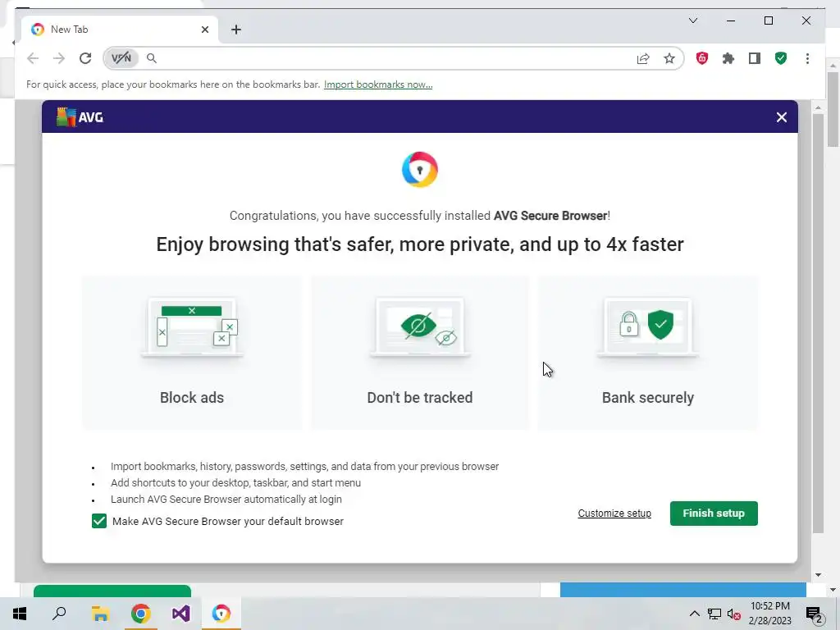The width and height of the screenshot is (840, 630).
Task: Close the AVG welcome dialog
Action: pos(781,117)
